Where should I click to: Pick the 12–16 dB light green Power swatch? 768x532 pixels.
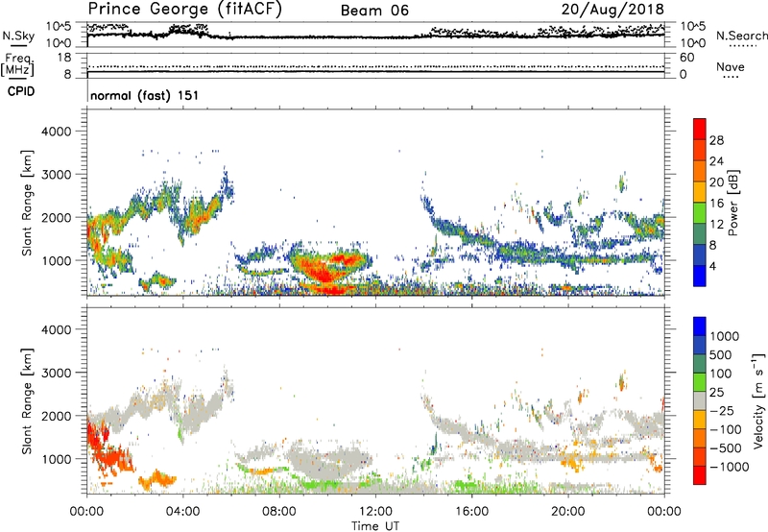click(700, 212)
